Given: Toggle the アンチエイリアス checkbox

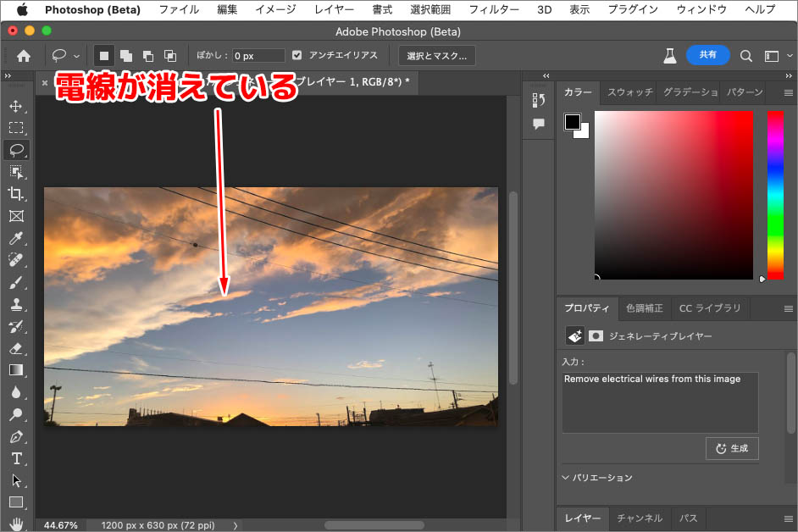Looking at the screenshot, I should [x=296, y=55].
